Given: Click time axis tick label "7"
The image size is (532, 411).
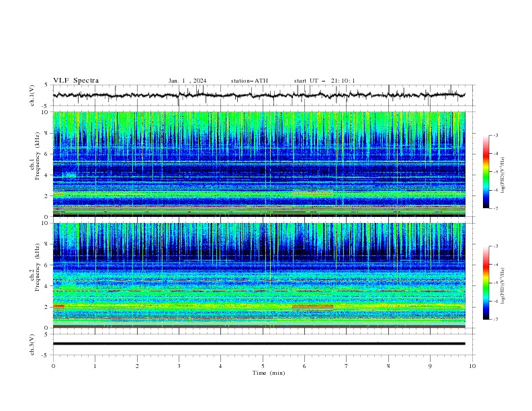Looking at the screenshot, I should tap(347, 366).
